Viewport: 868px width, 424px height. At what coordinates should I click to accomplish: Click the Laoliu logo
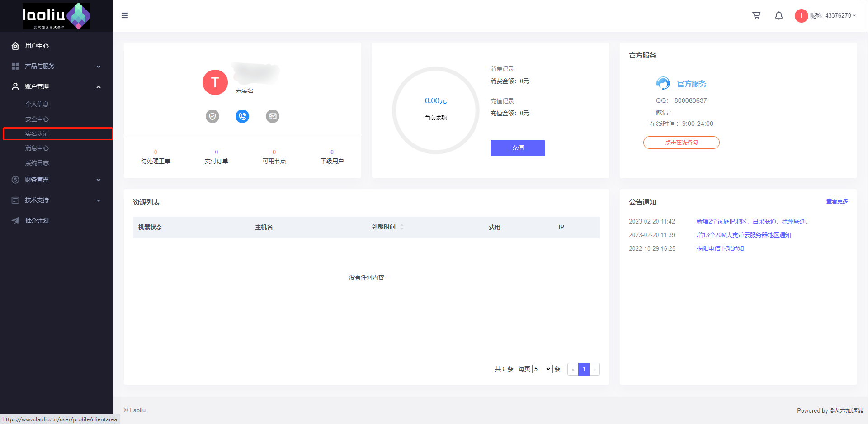point(57,16)
